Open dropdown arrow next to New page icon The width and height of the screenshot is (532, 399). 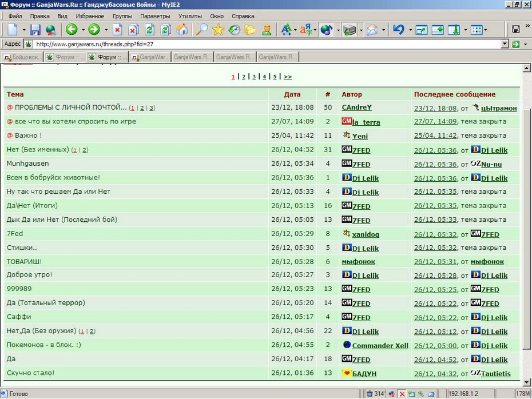[x=24, y=30]
